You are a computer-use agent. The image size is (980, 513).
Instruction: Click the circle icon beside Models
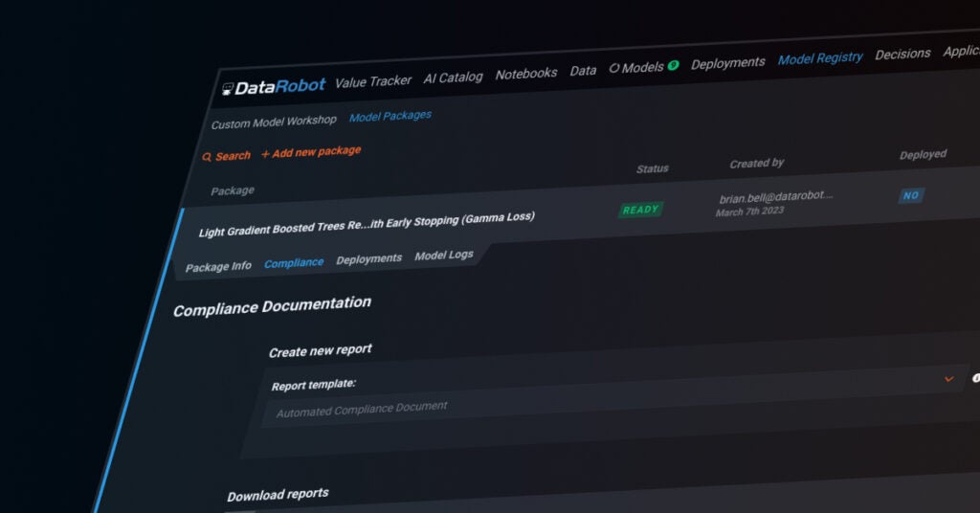pyautogui.click(x=613, y=69)
